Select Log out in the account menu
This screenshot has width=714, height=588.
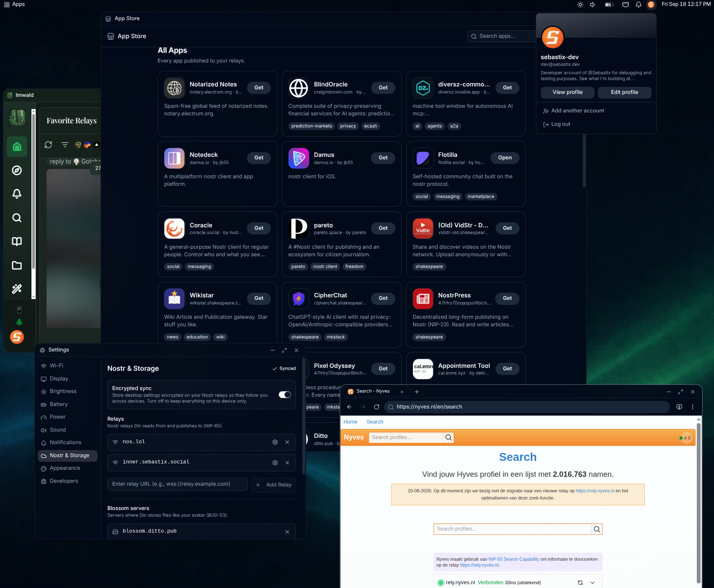(561, 124)
